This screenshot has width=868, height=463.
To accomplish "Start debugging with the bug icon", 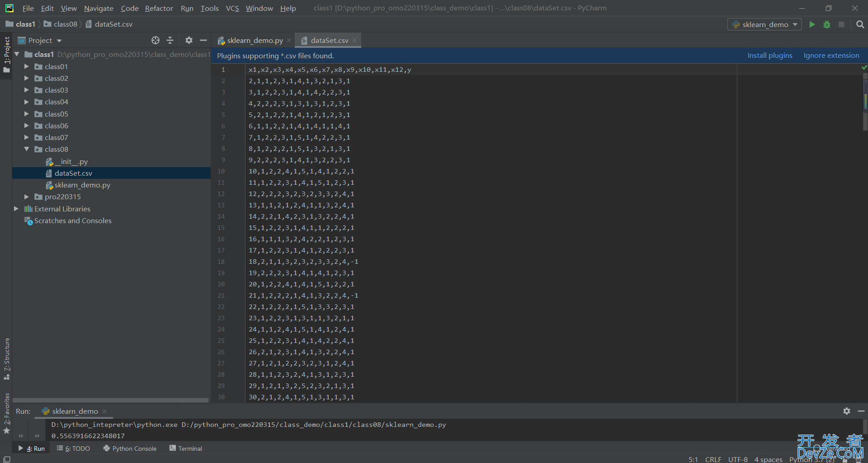I will tap(826, 24).
